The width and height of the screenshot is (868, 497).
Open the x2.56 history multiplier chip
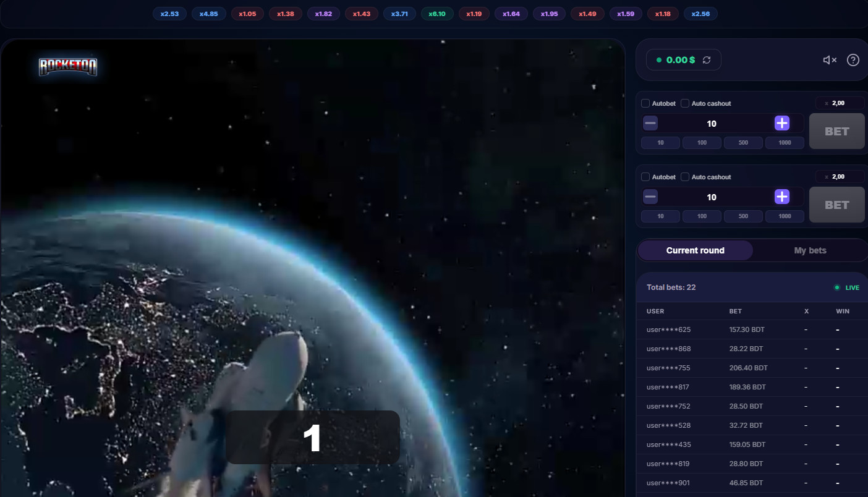coord(700,14)
